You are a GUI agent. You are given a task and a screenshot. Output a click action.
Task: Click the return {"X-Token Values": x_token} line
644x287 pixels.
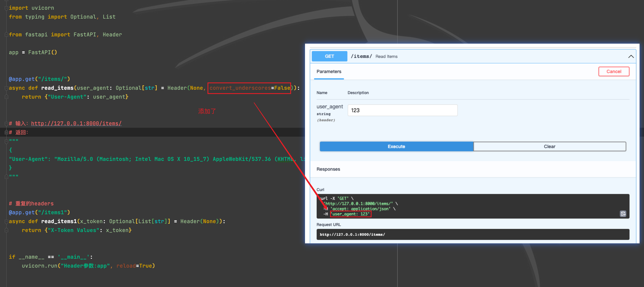click(x=77, y=230)
